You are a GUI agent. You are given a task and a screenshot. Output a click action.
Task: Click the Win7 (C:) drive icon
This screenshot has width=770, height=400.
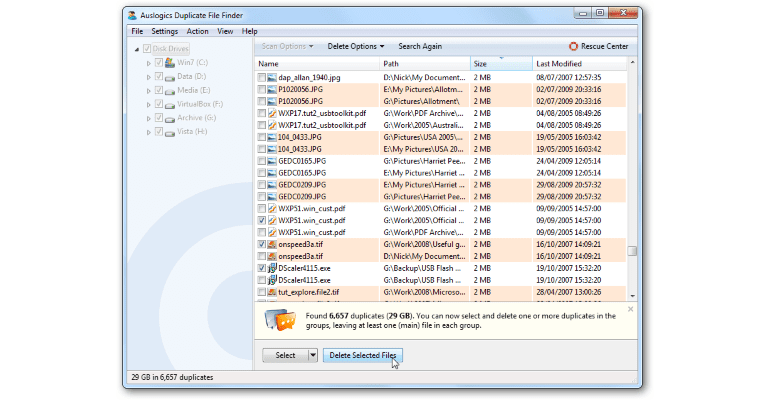coord(170,62)
